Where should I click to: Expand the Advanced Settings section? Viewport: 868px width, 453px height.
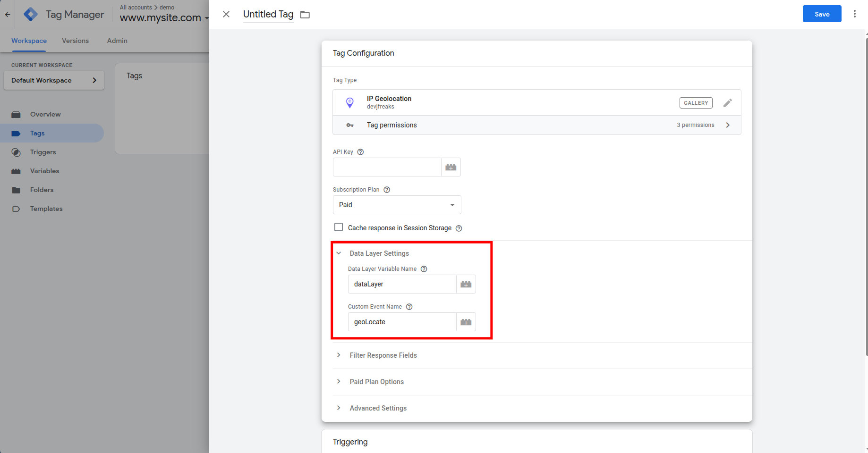[x=339, y=408]
